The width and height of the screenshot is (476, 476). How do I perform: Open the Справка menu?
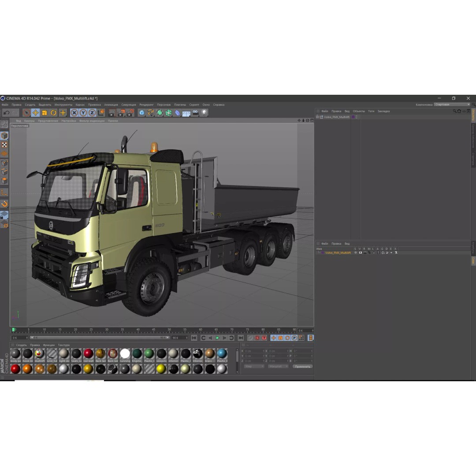(219, 105)
